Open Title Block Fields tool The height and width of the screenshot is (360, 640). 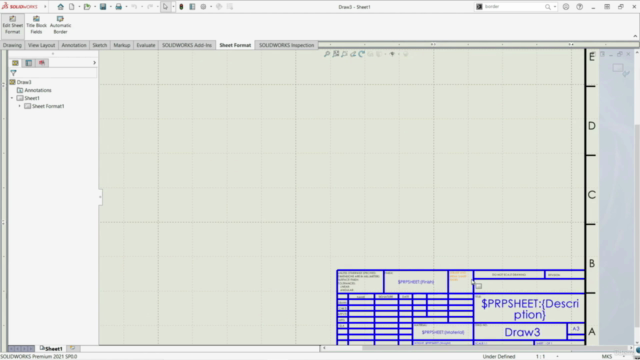coord(36,25)
